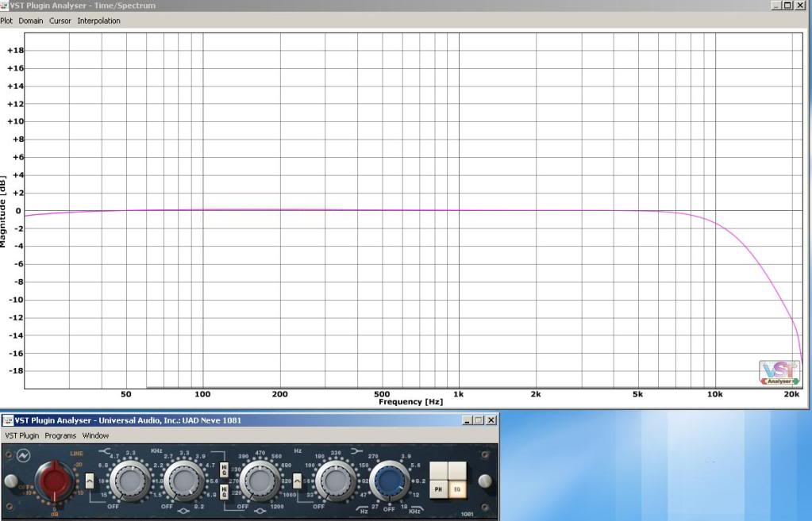Image resolution: width=812 pixels, height=521 pixels.
Task: Click the high-mid frequency knob
Action: point(183,481)
